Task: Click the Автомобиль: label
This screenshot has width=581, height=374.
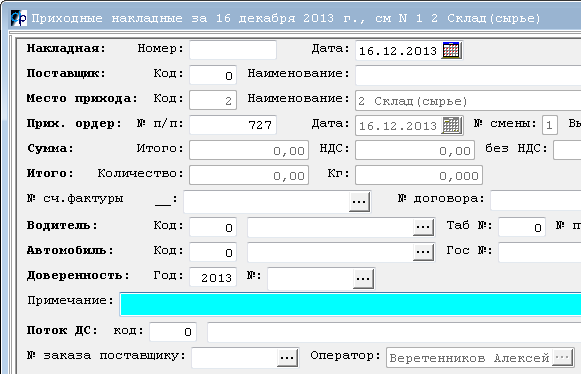Action: click(70, 251)
